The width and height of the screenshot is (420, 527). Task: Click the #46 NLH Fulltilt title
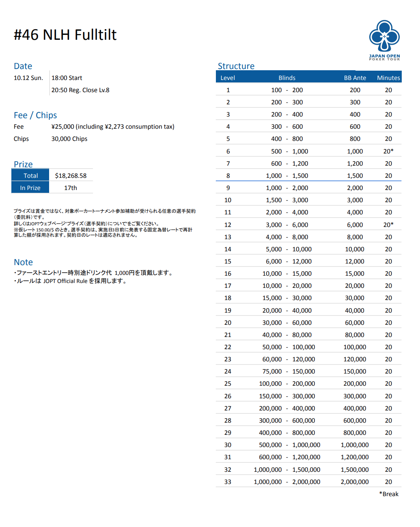pyautogui.click(x=65, y=35)
